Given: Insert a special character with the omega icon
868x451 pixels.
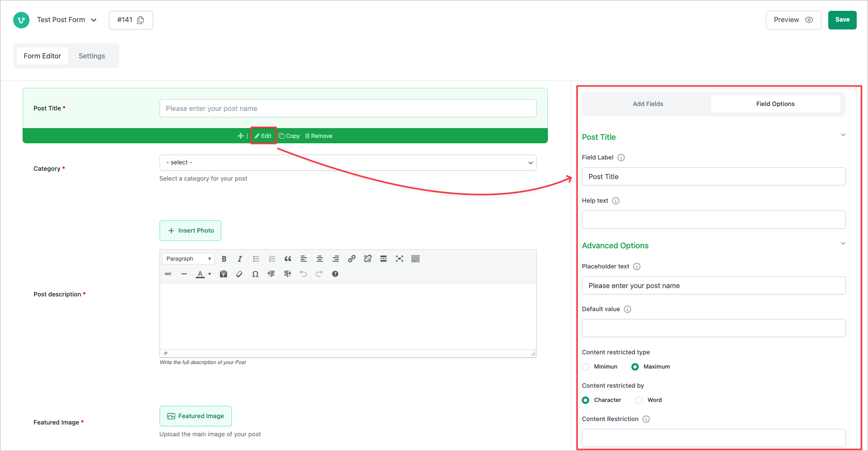Looking at the screenshot, I should (x=255, y=274).
